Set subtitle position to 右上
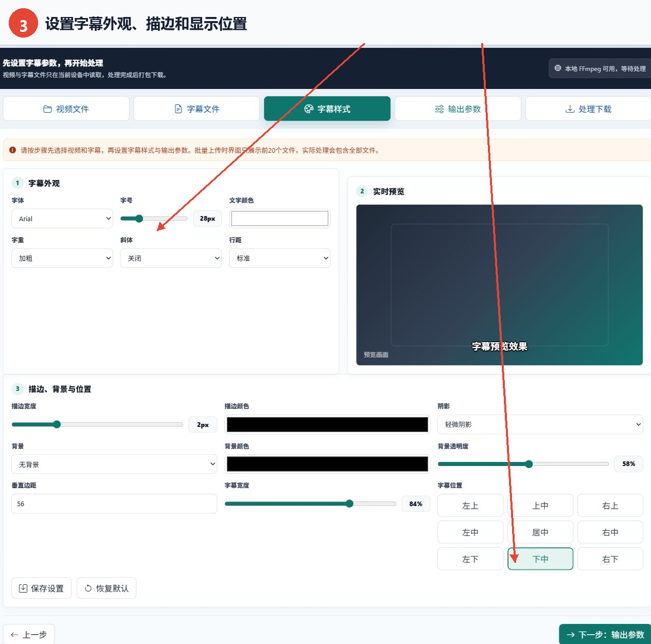The image size is (651, 644). tap(610, 506)
